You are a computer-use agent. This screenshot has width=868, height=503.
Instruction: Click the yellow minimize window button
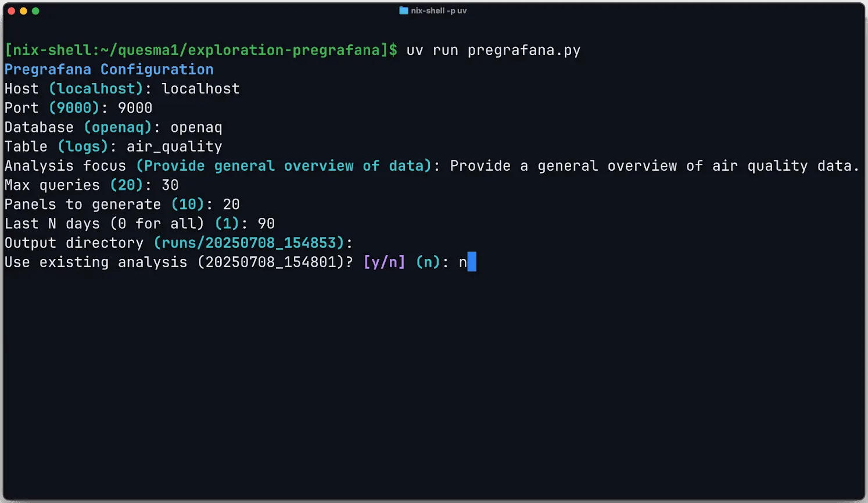(x=24, y=10)
